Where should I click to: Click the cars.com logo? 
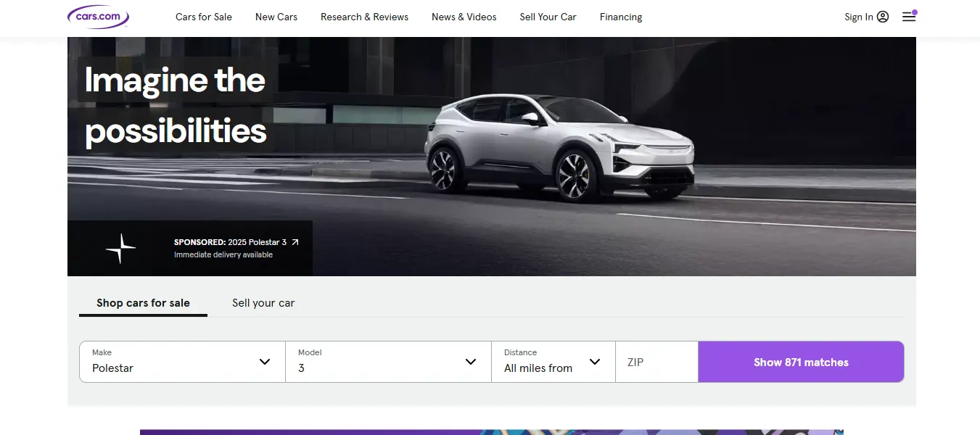pos(98,16)
